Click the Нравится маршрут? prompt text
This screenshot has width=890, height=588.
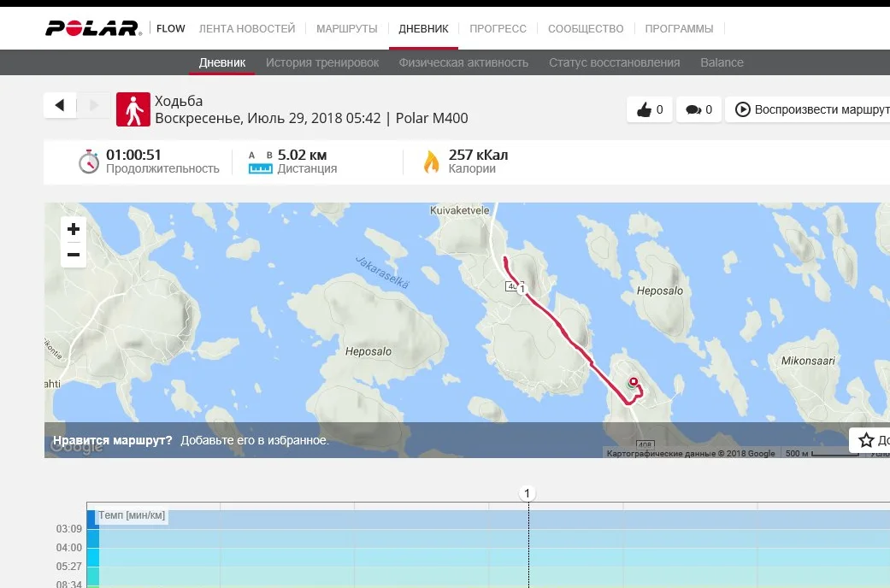[112, 440]
